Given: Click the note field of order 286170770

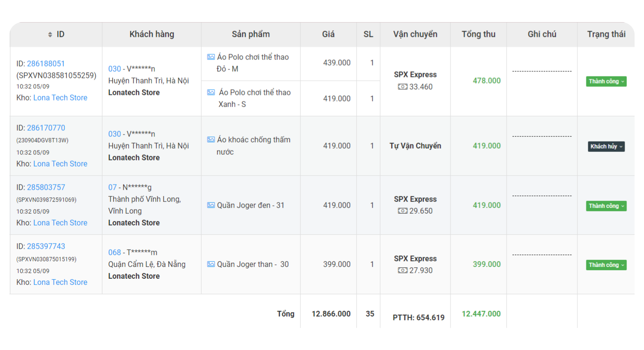Looking at the screenshot, I should [x=542, y=137].
